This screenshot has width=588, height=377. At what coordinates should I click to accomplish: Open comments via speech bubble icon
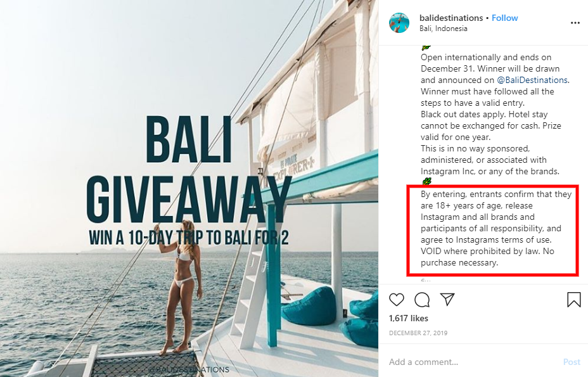422,300
